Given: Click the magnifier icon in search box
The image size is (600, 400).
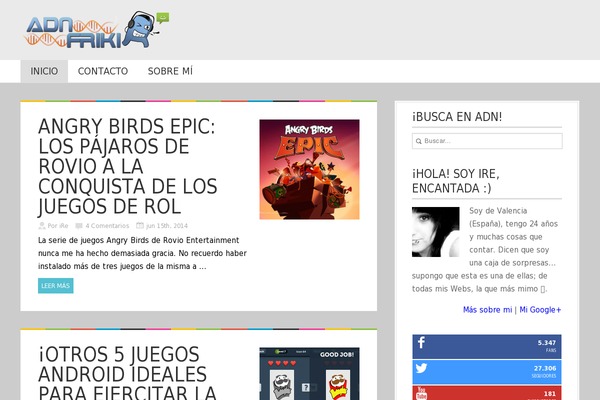Looking at the screenshot, I should pyautogui.click(x=419, y=141).
